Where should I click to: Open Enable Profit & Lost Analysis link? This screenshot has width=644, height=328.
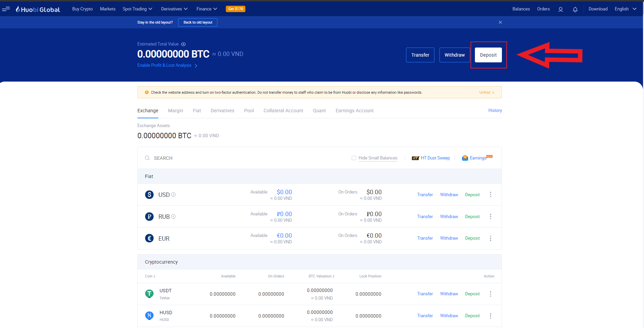point(167,65)
